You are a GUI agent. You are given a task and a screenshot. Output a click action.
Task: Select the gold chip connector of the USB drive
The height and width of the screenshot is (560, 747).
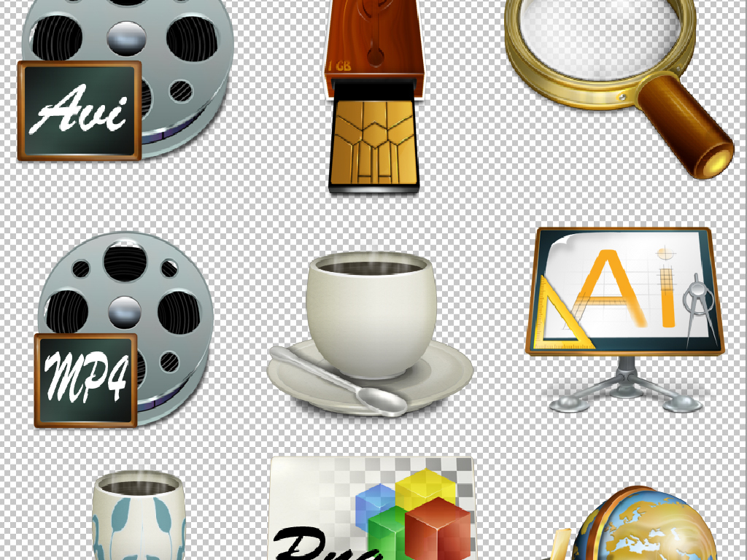(372, 142)
